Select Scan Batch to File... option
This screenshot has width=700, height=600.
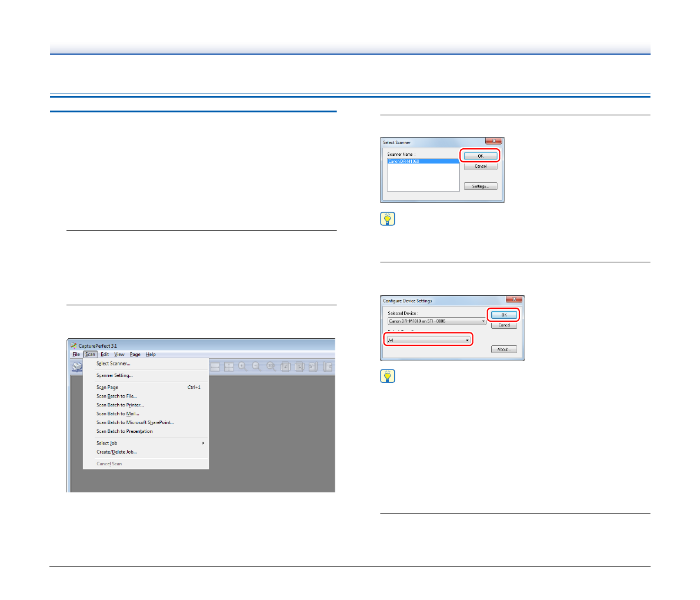[x=116, y=396]
